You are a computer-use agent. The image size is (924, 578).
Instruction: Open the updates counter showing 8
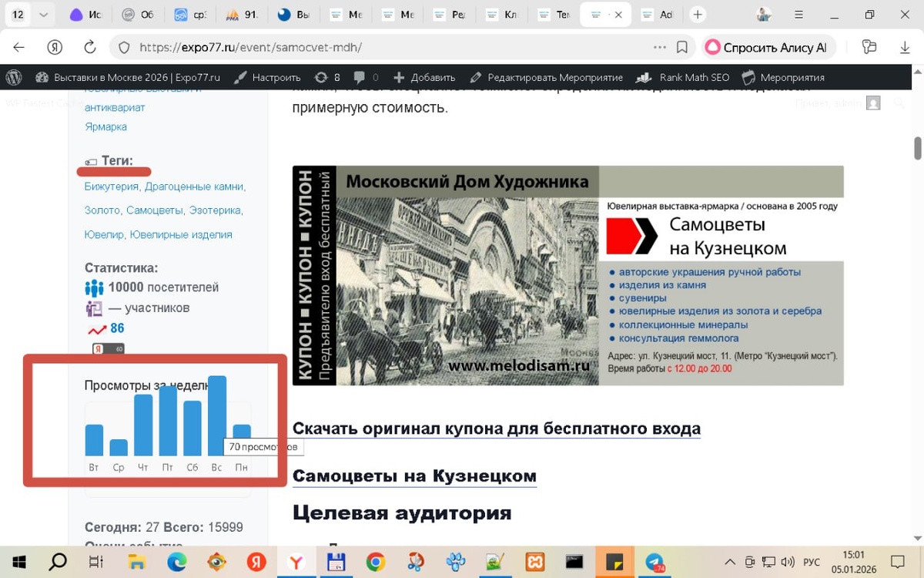(327, 77)
